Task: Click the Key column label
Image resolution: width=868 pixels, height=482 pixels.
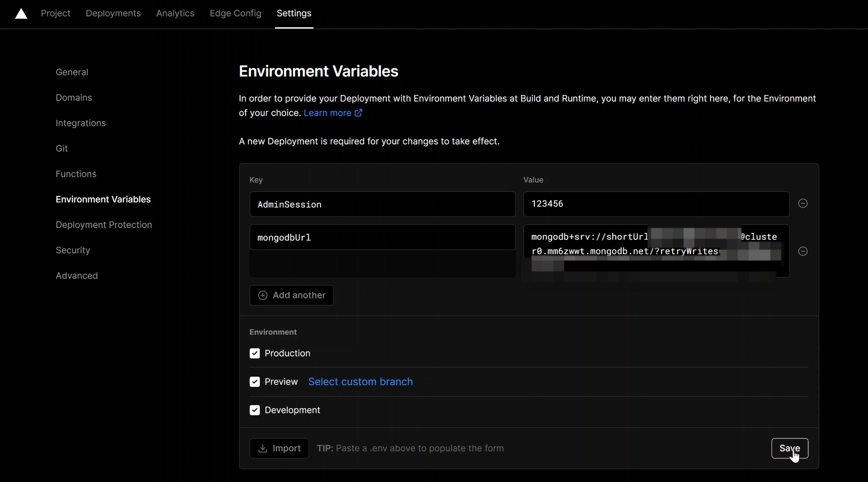Action: pos(256,180)
